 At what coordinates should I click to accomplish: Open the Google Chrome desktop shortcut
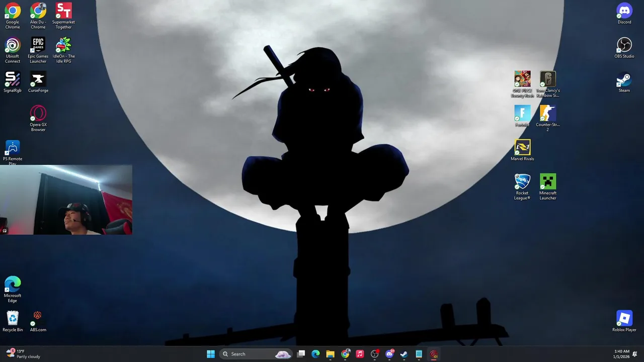click(x=13, y=16)
